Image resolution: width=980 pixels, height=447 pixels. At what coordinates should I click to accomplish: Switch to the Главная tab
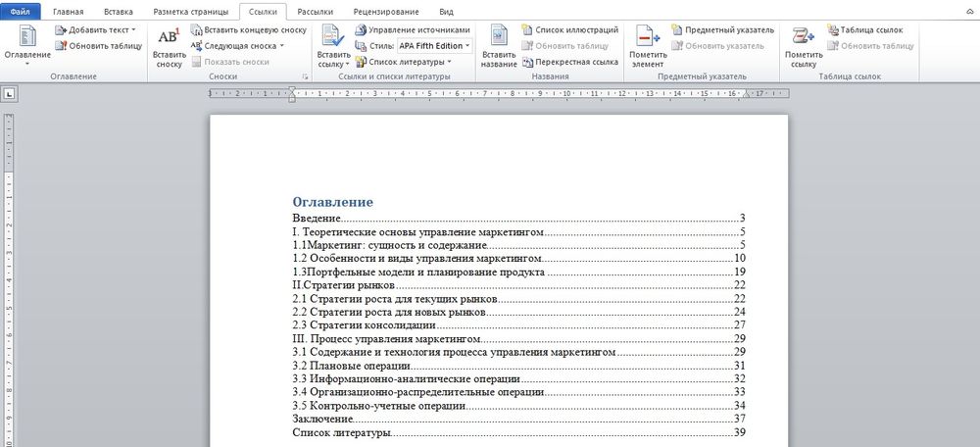(x=68, y=11)
